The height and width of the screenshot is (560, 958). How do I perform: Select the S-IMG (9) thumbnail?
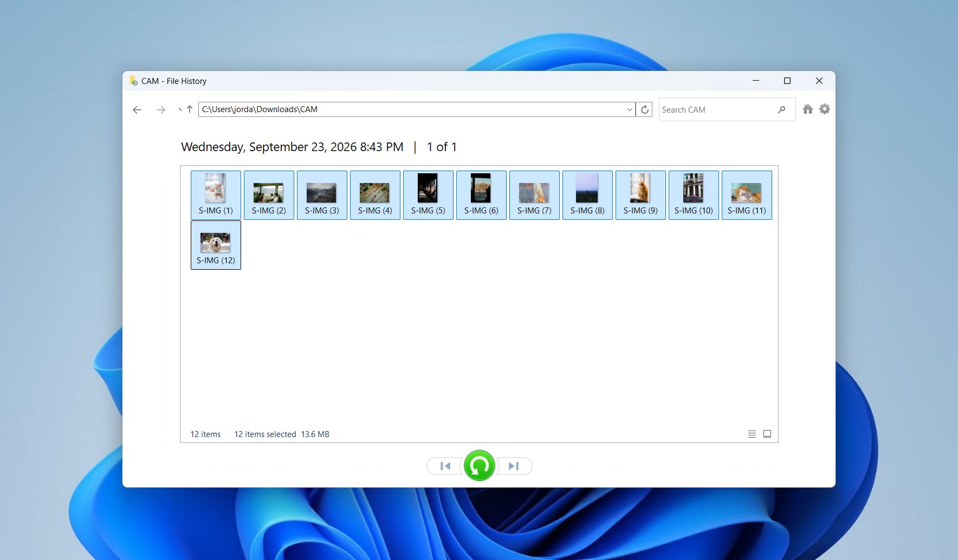(640, 195)
